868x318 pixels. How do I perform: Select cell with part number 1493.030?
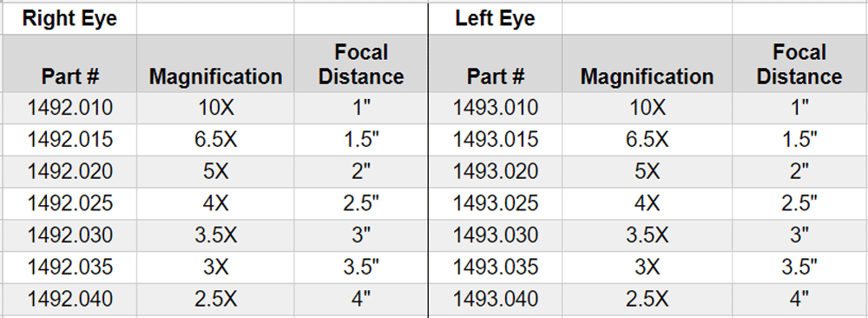pos(496,235)
